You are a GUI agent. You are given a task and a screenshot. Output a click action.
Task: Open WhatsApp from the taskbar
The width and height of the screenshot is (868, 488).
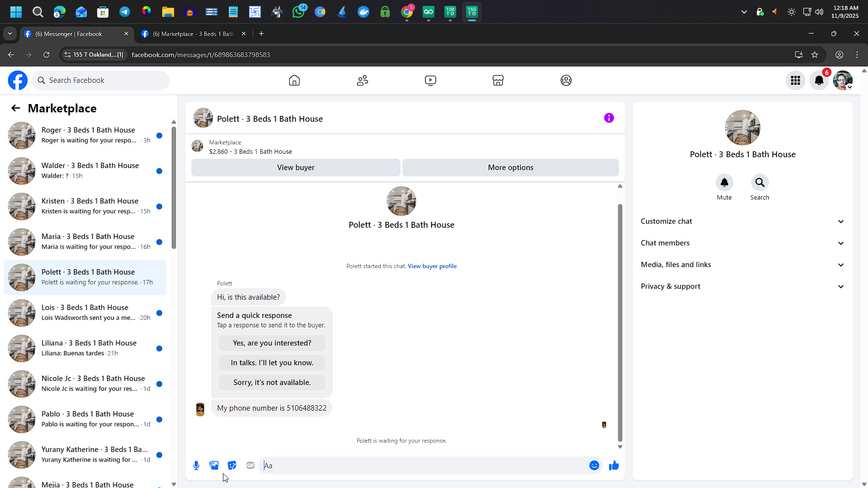tap(299, 12)
